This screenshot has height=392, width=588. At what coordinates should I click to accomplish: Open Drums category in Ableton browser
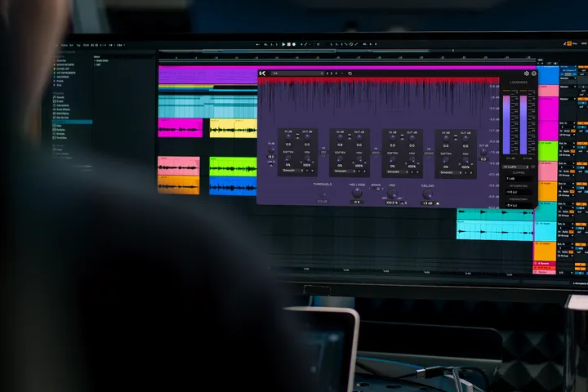coord(58,101)
